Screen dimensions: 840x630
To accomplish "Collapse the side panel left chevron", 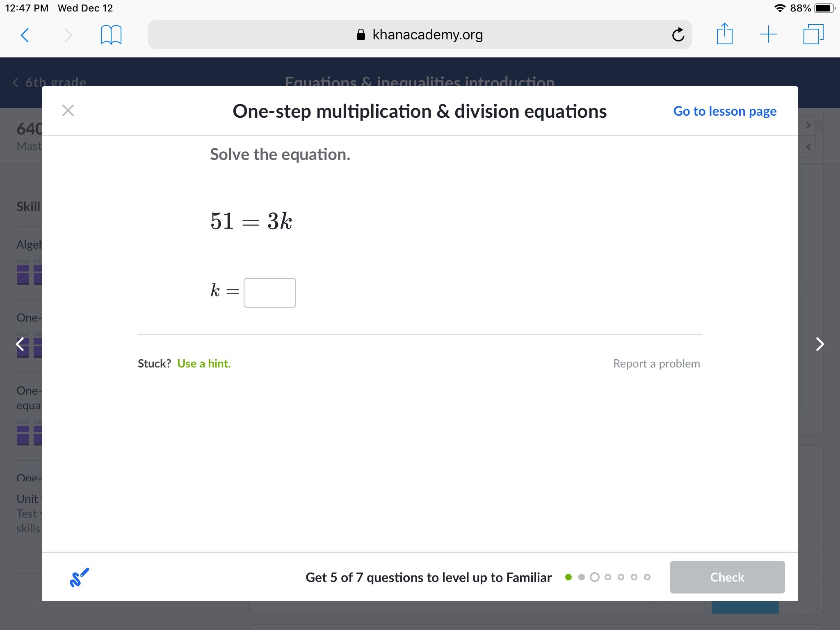I will point(808,147).
